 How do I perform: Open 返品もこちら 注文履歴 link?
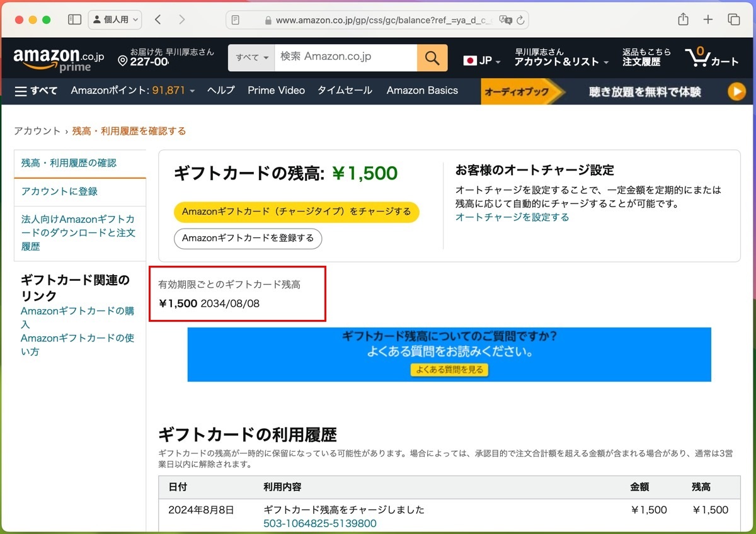646,57
